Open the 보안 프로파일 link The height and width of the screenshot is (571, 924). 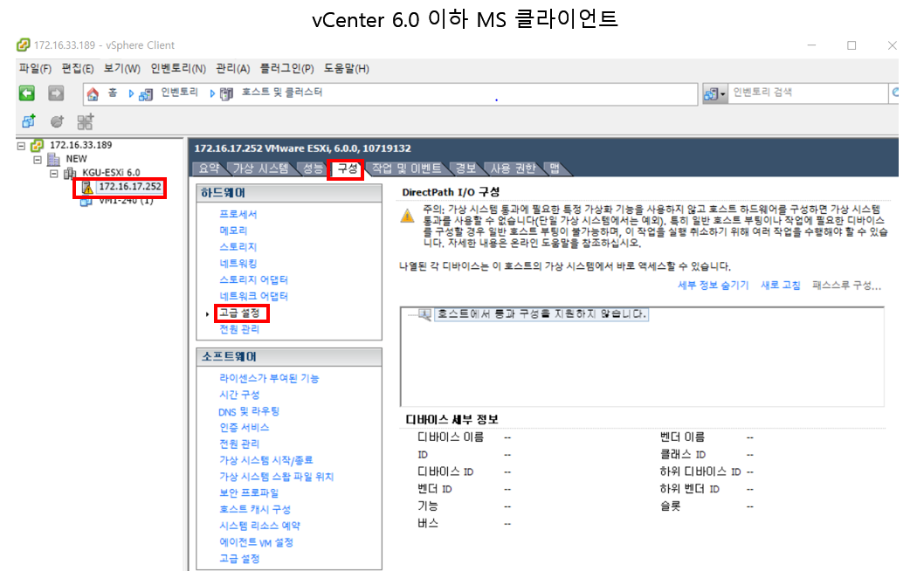[x=249, y=493]
